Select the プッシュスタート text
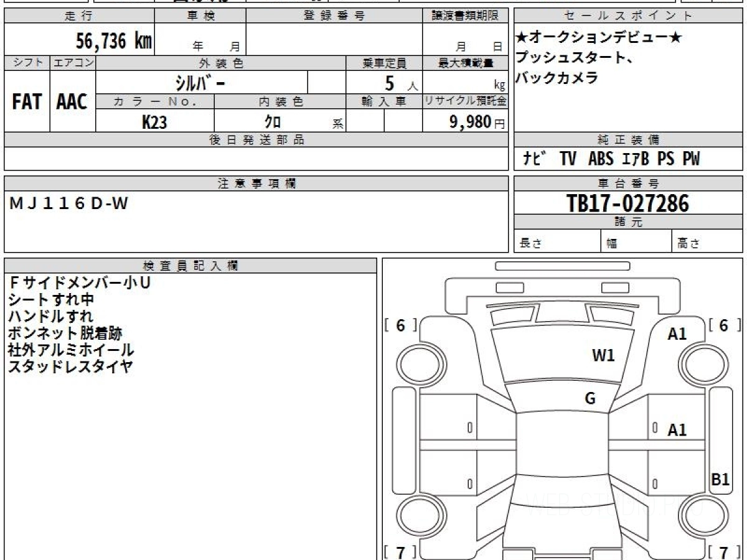The width and height of the screenshot is (747, 560). 574,58
